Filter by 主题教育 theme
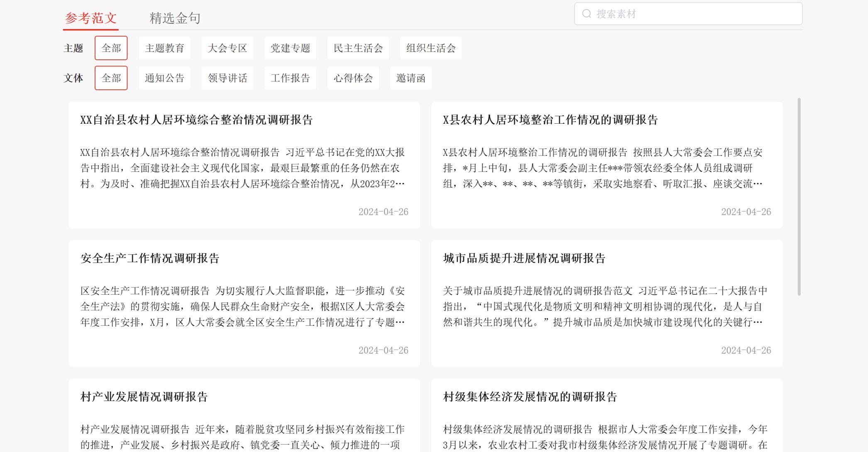The image size is (868, 452). coord(165,48)
